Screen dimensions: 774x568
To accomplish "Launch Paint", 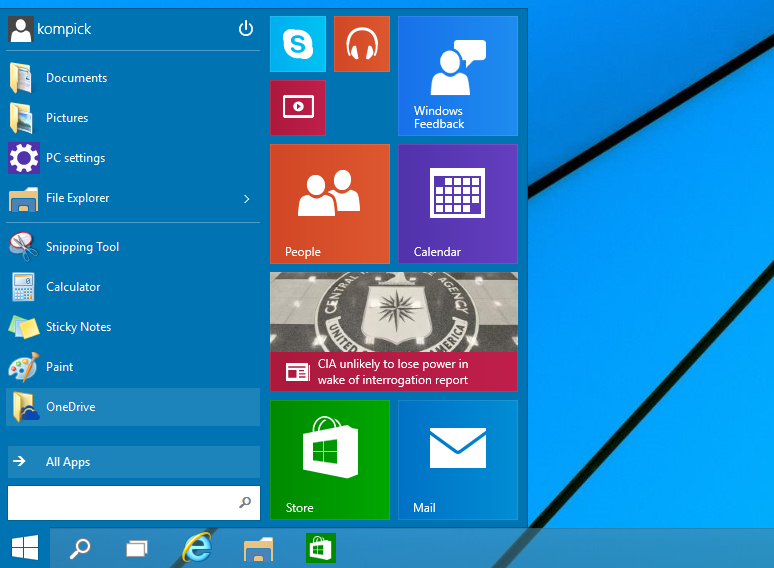I will [133, 367].
